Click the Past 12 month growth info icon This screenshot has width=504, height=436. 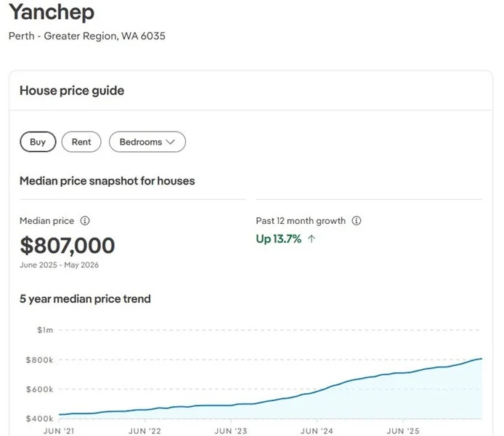coord(357,221)
